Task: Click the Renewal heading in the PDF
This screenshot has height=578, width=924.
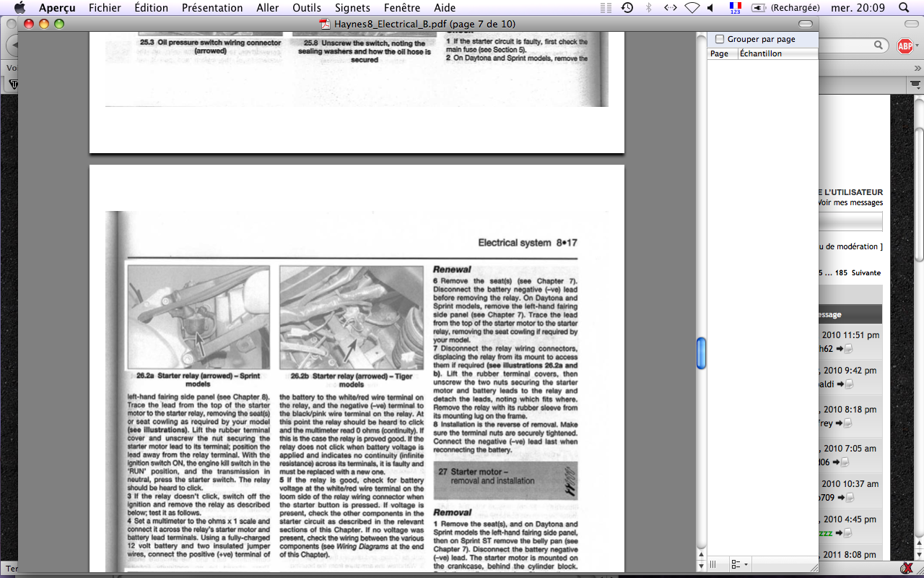Action: 452,269
